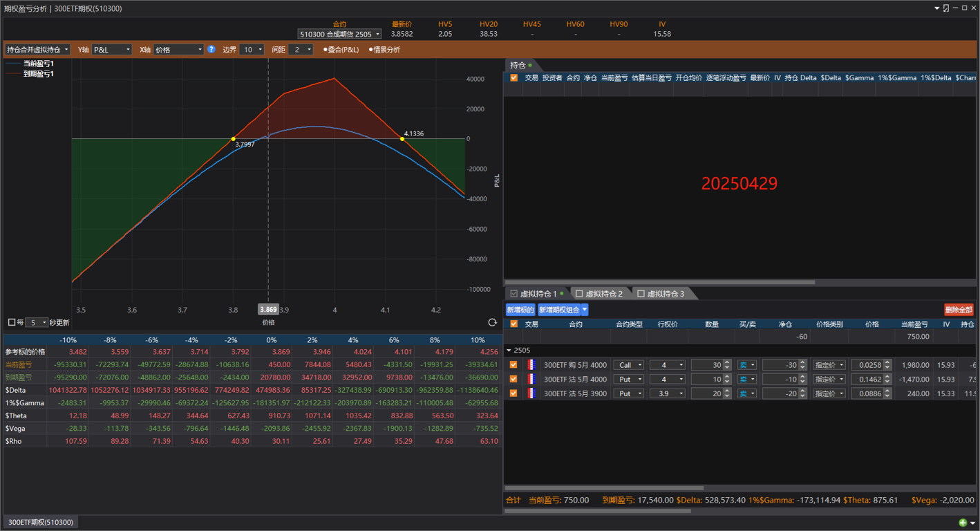Click the green plus icon at bottom right

pyautogui.click(x=963, y=523)
